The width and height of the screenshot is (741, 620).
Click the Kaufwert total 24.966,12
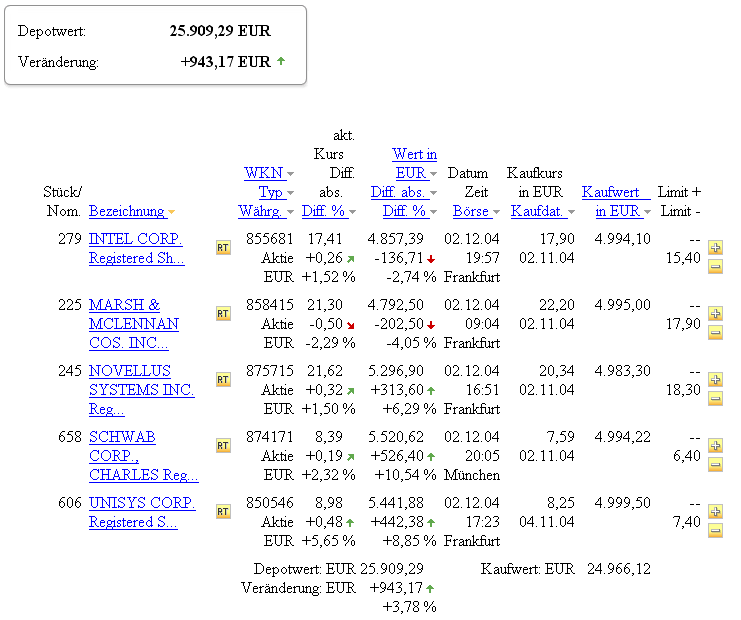click(619, 569)
